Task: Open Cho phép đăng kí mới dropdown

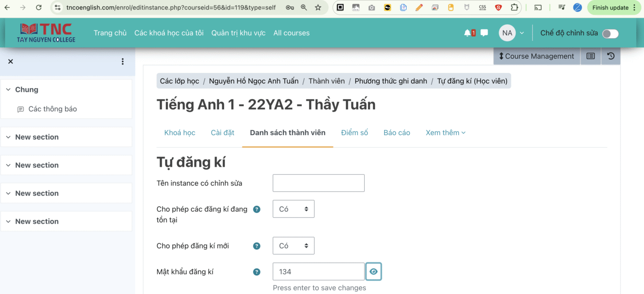Action: tap(293, 246)
